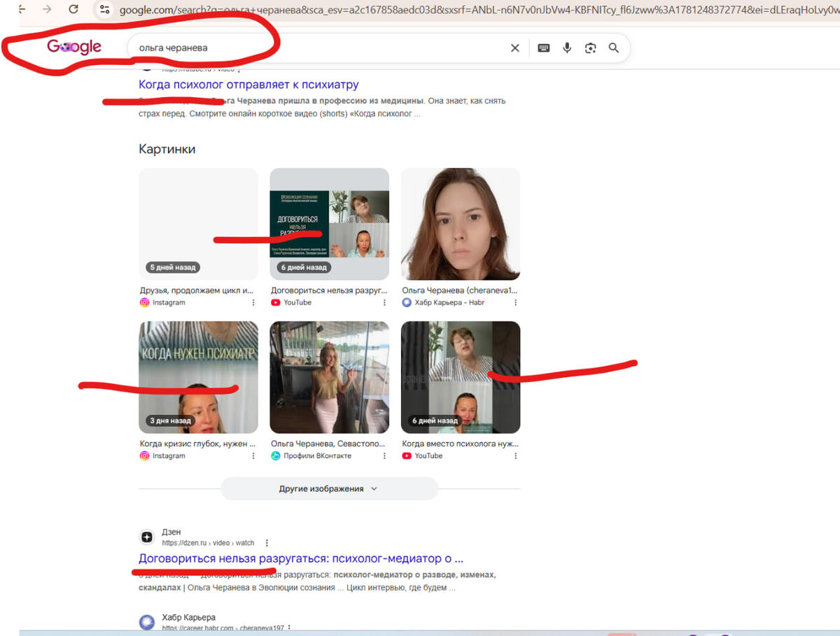This screenshot has width=840, height=636.
Task: Click YouTube icon under Когда вместо психолога
Action: [407, 455]
